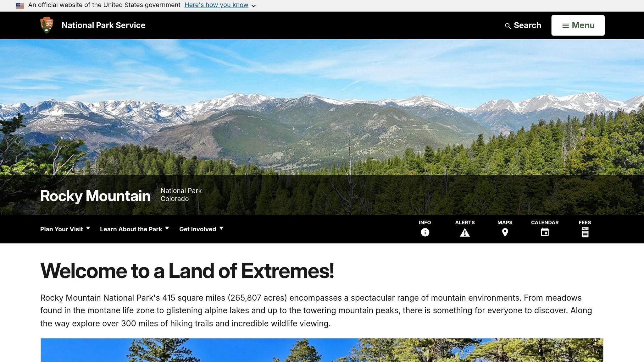
Task: Open the Get Involved menu
Action: click(x=197, y=229)
